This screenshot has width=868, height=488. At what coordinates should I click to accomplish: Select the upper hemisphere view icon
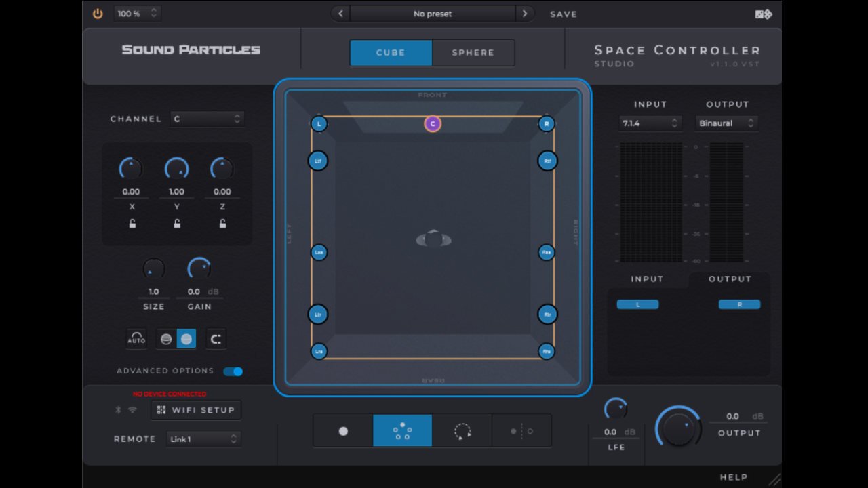coord(167,338)
